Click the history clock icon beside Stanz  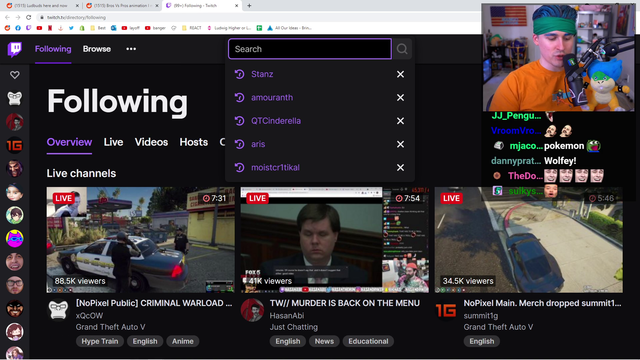click(x=240, y=74)
